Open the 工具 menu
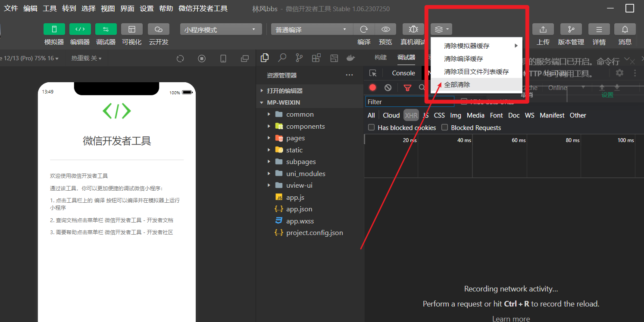 coord(50,8)
